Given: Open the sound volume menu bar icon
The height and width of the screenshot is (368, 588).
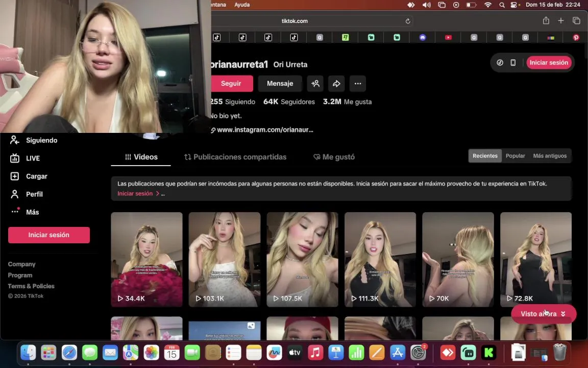Looking at the screenshot, I should [426, 5].
